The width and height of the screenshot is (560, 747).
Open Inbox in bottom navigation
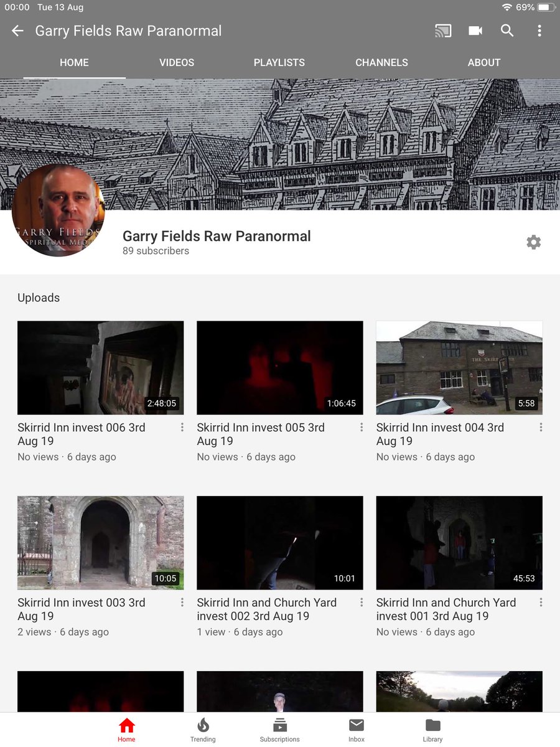tap(357, 730)
